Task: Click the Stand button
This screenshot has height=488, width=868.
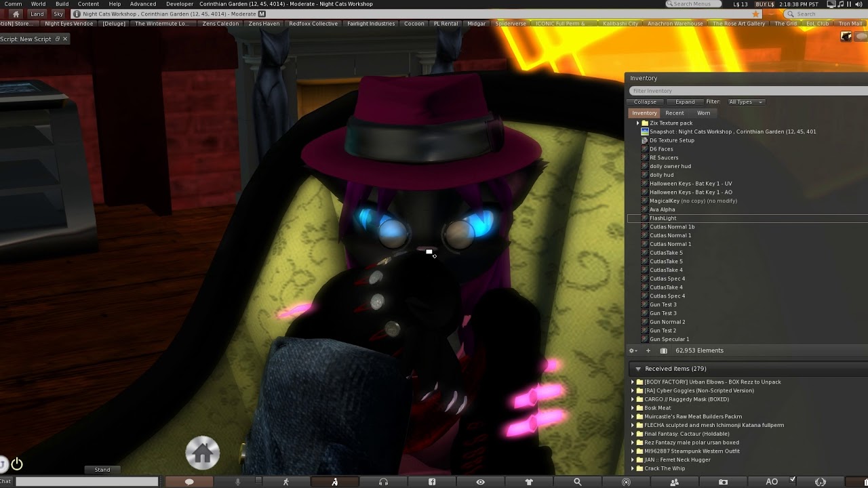Action: [x=102, y=470]
